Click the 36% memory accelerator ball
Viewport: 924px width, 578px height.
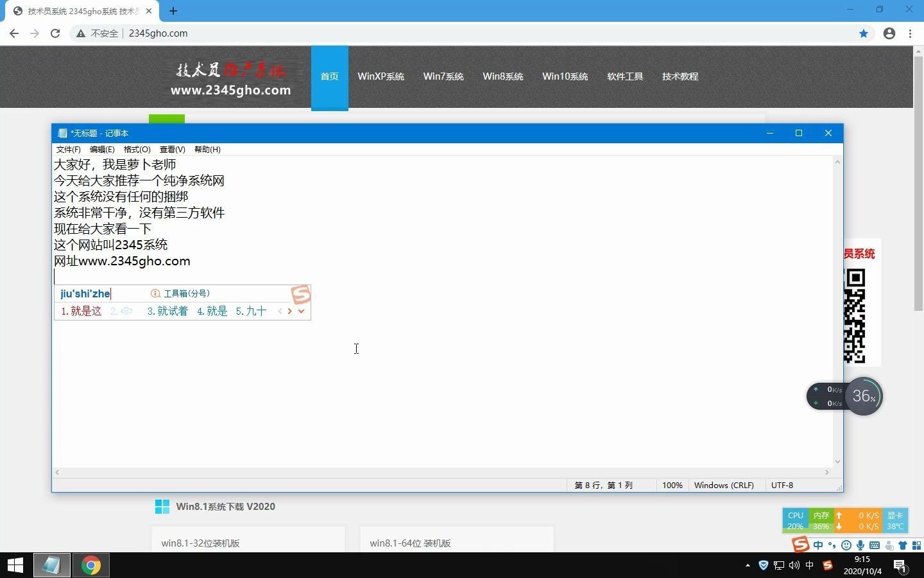tap(864, 396)
